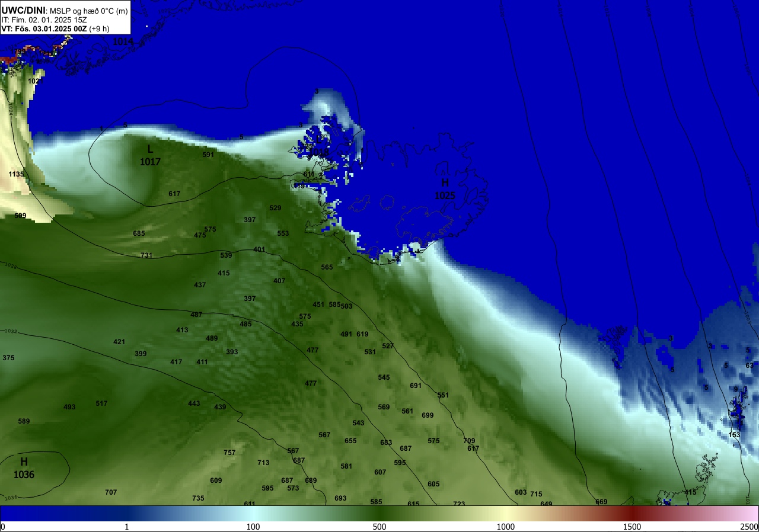The width and height of the screenshot is (759, 532).
Task: Click the height value '153' at right edge
Action: [734, 435]
